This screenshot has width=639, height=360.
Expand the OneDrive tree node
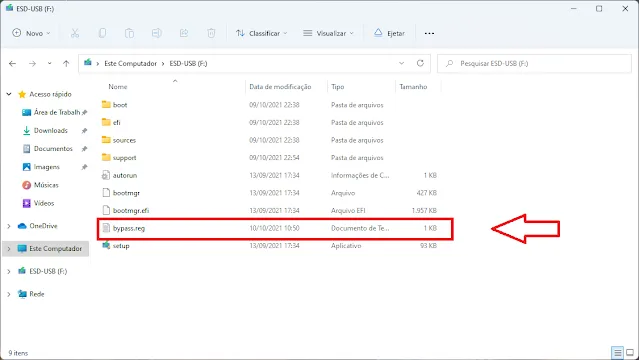click(x=9, y=226)
